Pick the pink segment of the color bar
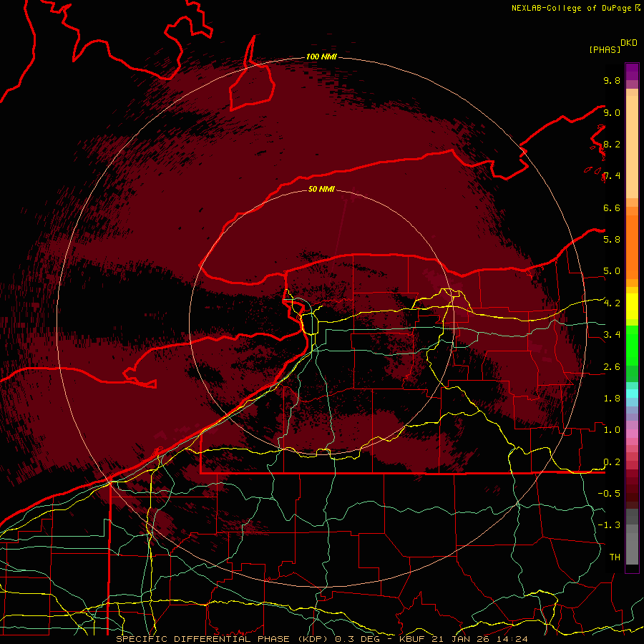 click(x=632, y=433)
